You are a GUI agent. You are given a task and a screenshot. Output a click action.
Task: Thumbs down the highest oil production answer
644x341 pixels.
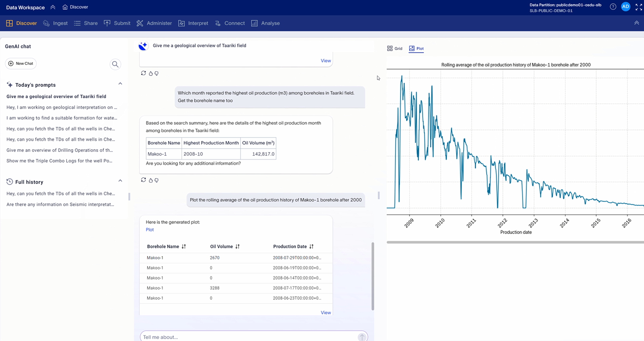(156, 180)
